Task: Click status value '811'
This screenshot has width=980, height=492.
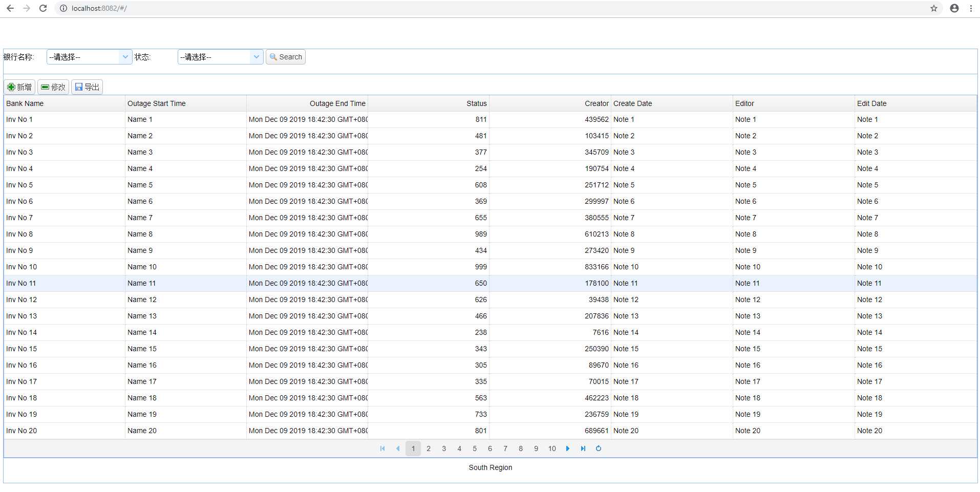Action: click(x=481, y=119)
